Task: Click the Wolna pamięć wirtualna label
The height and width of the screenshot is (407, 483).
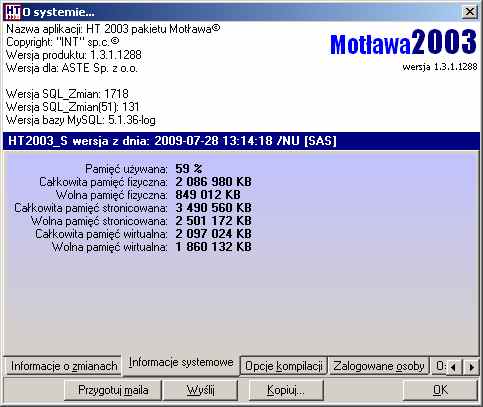Action: pos(110,247)
